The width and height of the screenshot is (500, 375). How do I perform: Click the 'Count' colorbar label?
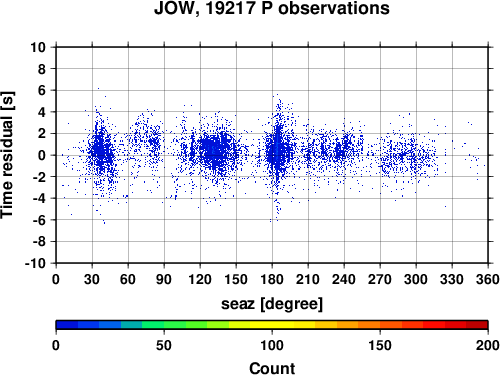point(272,368)
